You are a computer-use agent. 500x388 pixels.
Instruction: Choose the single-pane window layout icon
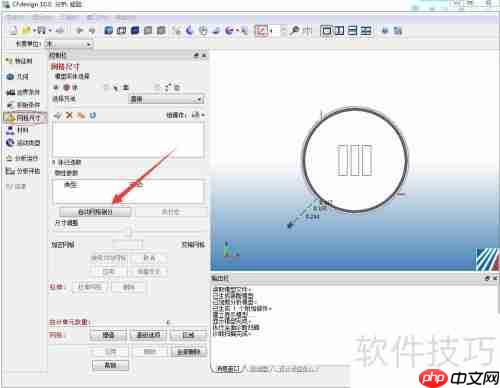(x=327, y=31)
